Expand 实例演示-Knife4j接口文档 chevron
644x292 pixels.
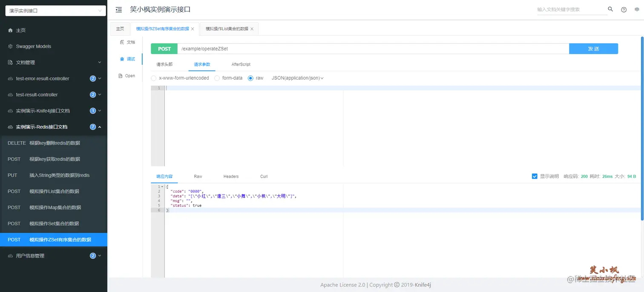[100, 111]
